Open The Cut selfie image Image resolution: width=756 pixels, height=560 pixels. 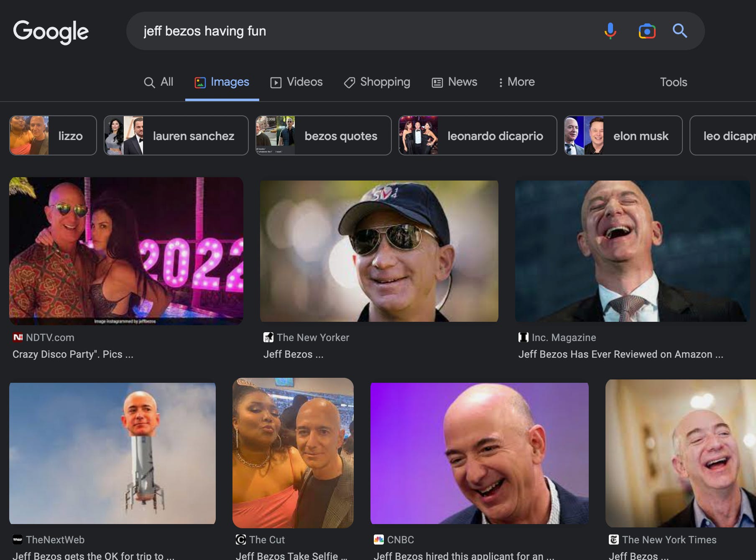(x=293, y=453)
